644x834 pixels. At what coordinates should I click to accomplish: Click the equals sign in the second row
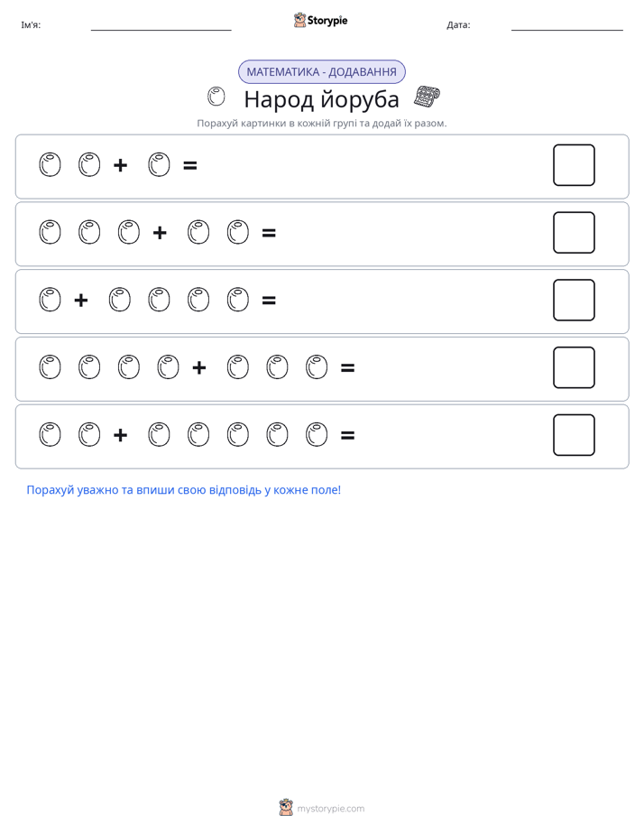coord(269,233)
